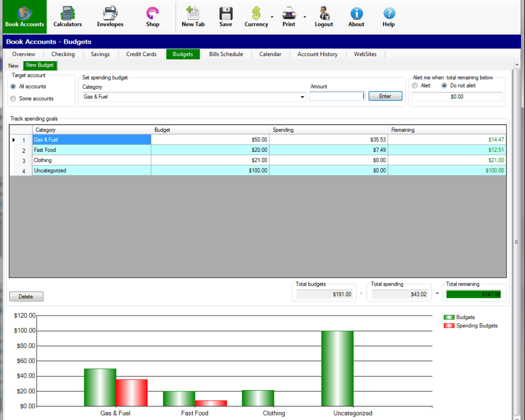
Task: Switch to the Bills Schedule tab
Action: click(x=226, y=54)
